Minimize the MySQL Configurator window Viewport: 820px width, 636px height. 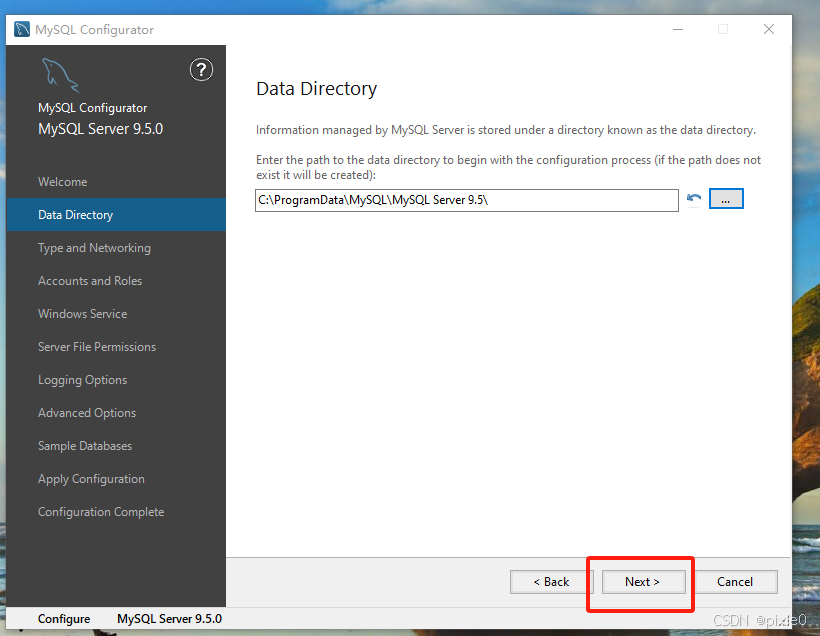click(678, 29)
